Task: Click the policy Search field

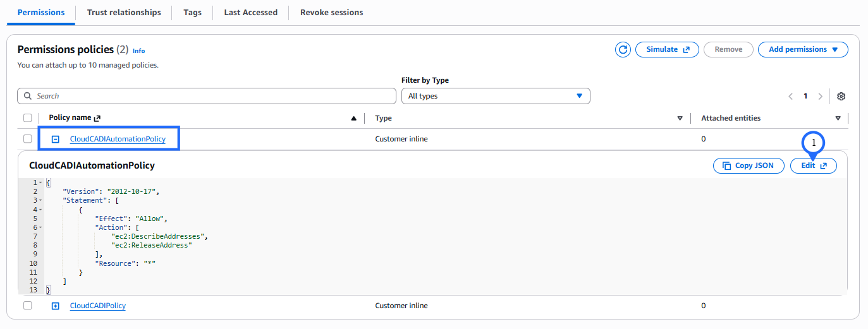Action: pyautogui.click(x=207, y=96)
